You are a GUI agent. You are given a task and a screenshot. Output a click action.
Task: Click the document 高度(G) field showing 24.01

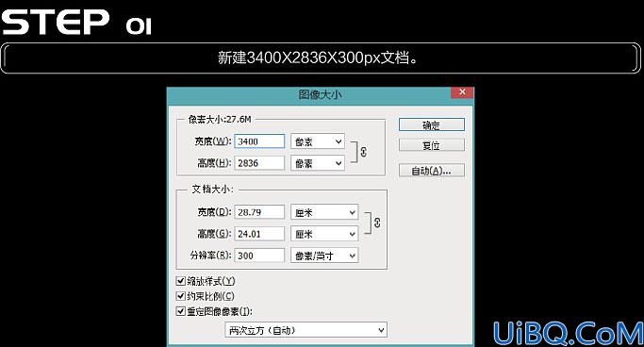tap(259, 234)
